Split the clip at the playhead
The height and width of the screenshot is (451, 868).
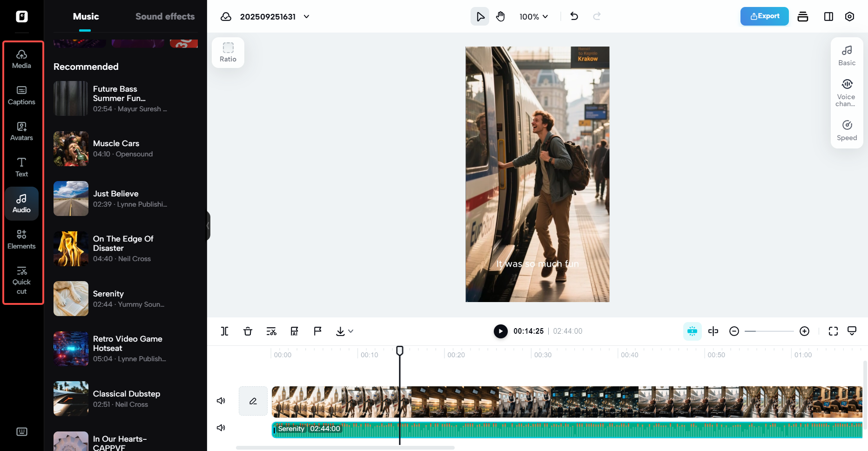point(225,331)
